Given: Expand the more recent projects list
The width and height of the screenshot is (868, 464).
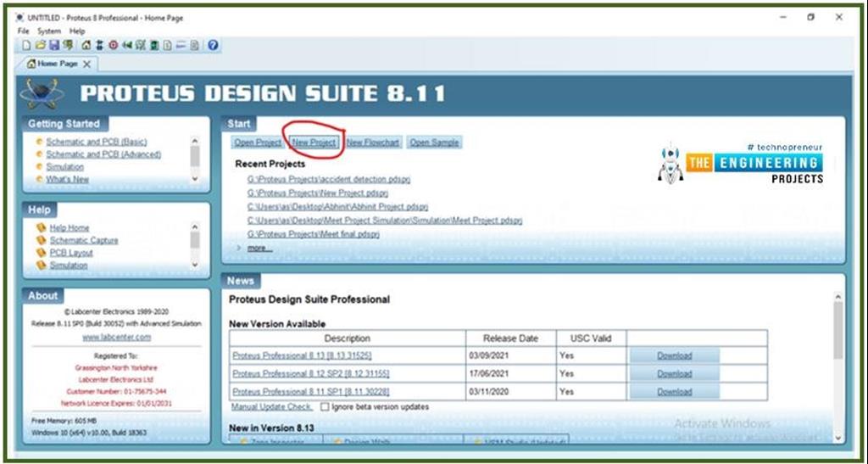Looking at the screenshot, I should [259, 248].
